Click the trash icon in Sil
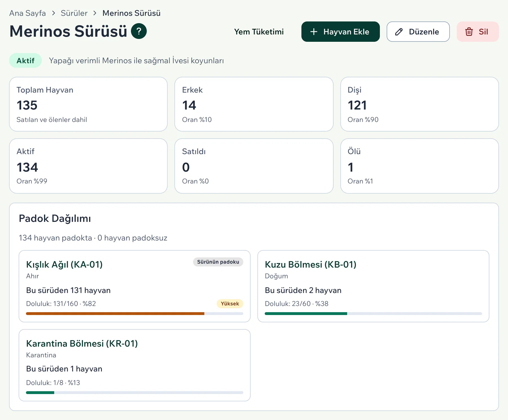This screenshot has height=420, width=508. click(469, 32)
